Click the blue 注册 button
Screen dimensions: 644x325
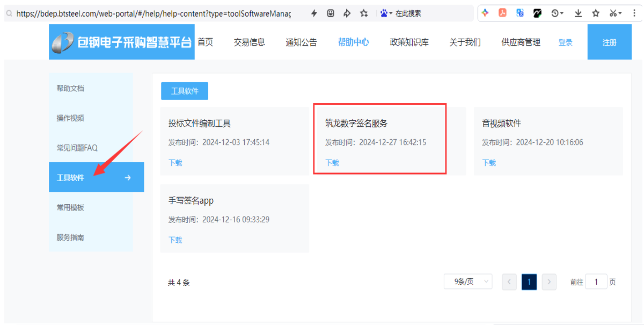click(609, 42)
